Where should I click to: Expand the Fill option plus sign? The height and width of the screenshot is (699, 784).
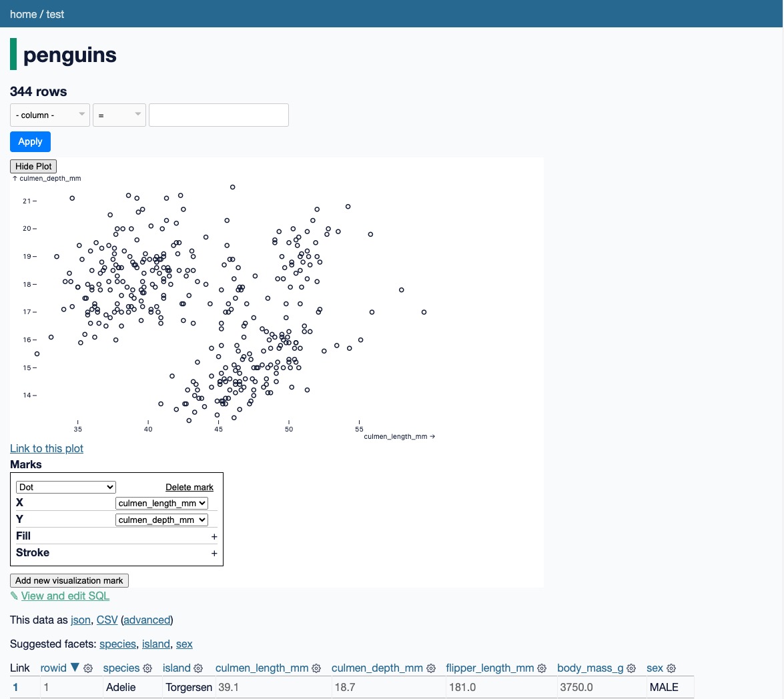[214, 537]
